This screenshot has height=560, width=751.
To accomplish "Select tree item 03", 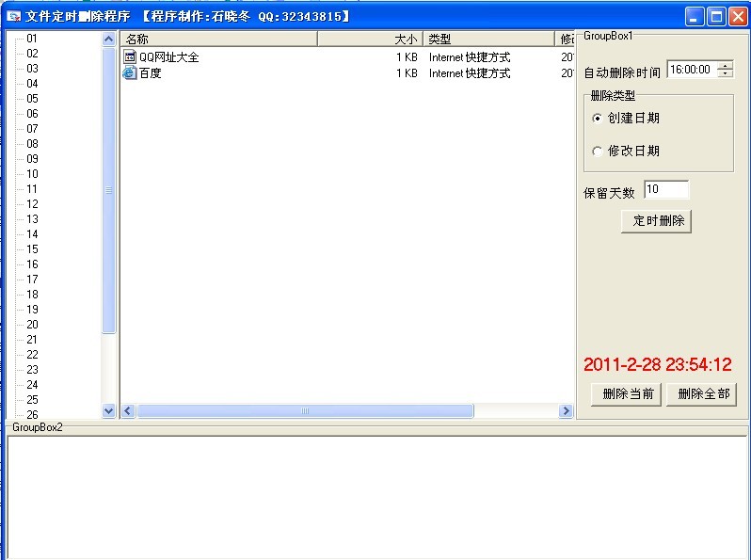I will 32,69.
